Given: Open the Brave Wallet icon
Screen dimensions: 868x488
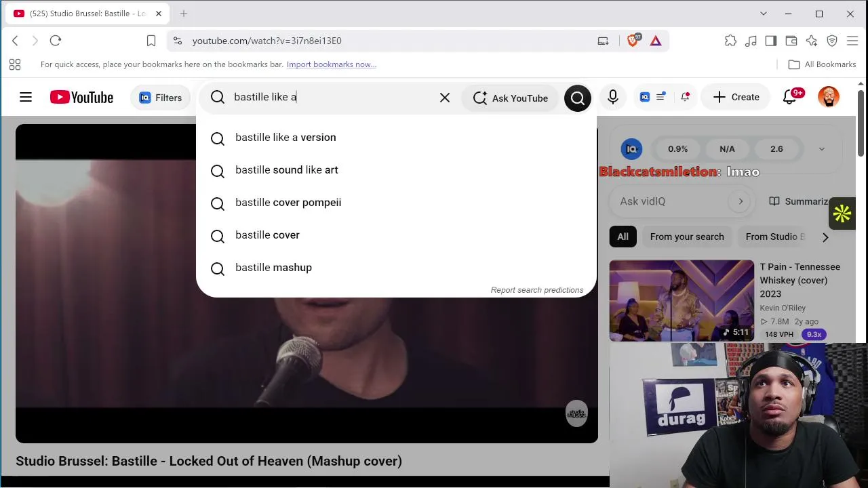Looking at the screenshot, I should tap(791, 41).
